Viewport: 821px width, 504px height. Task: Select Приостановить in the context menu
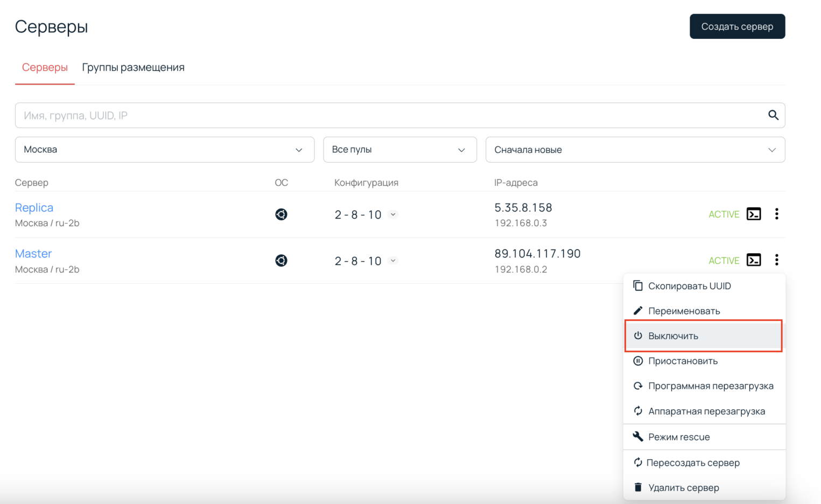(x=704, y=361)
